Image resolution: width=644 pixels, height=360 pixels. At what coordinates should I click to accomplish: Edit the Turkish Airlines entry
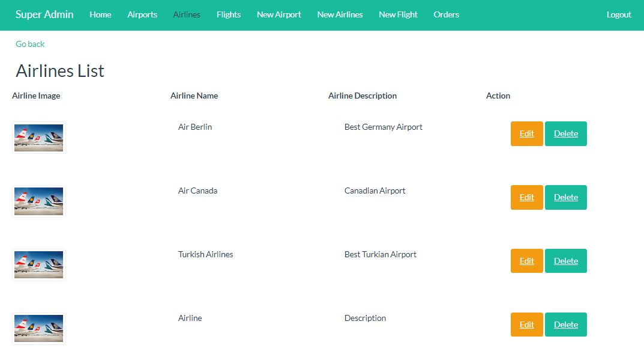point(526,261)
